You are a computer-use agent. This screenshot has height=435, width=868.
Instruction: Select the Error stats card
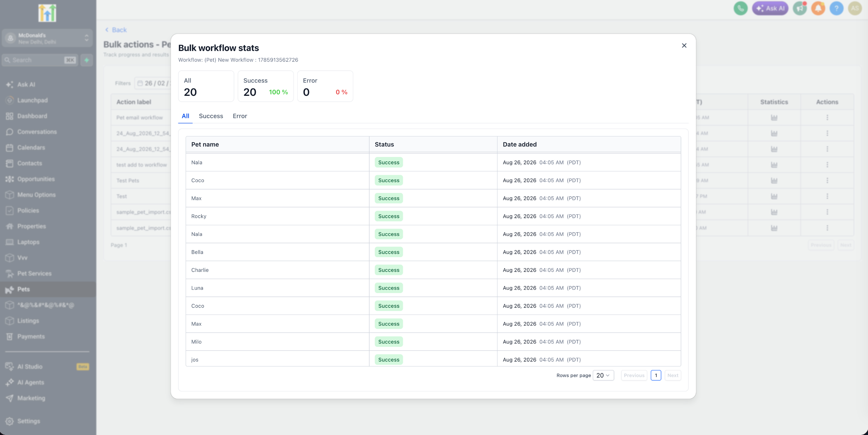(325, 86)
